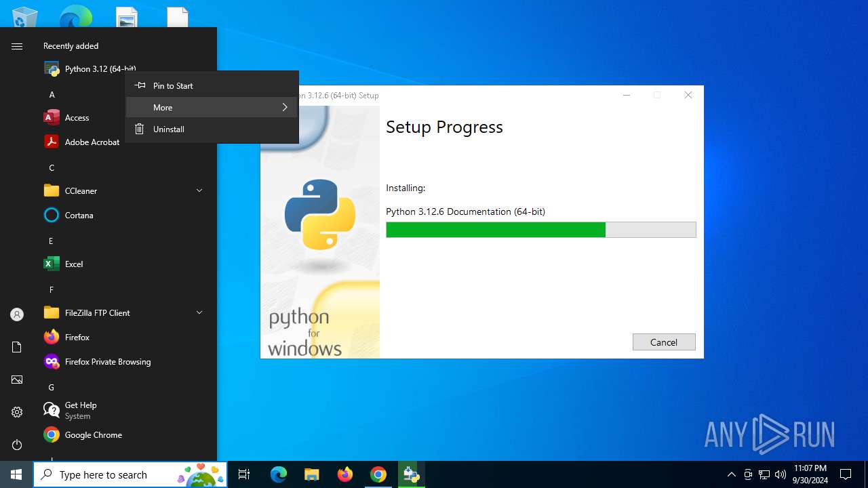
Task: Jump to letter F section header
Action: [51, 290]
